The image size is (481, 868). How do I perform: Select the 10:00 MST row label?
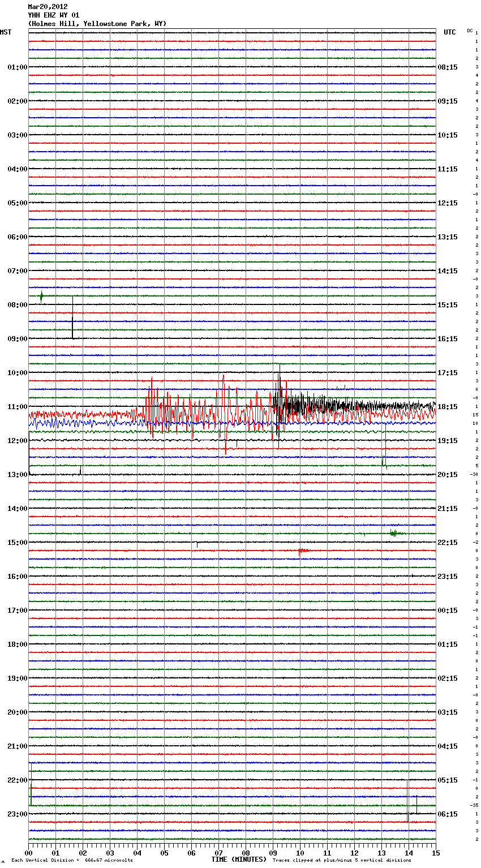click(18, 373)
